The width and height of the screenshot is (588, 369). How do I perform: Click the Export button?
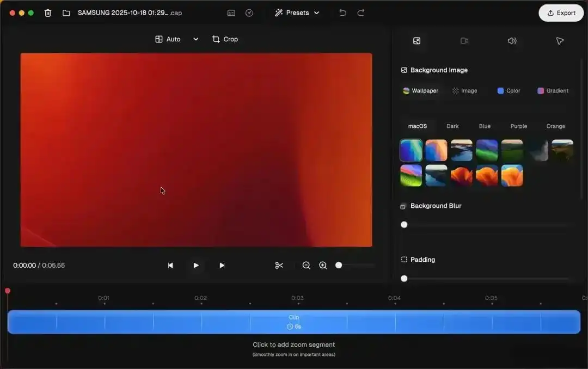tap(561, 13)
